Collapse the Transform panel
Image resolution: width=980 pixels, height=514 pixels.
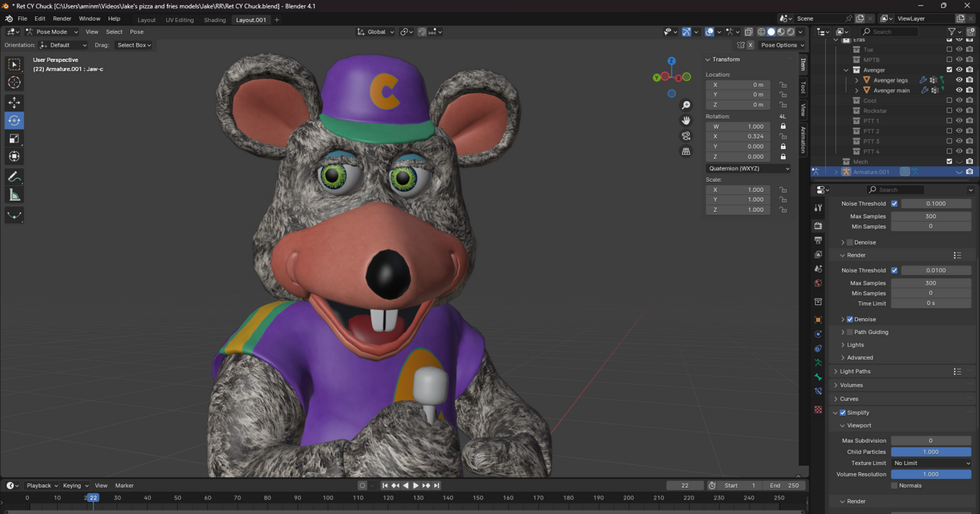click(x=708, y=60)
